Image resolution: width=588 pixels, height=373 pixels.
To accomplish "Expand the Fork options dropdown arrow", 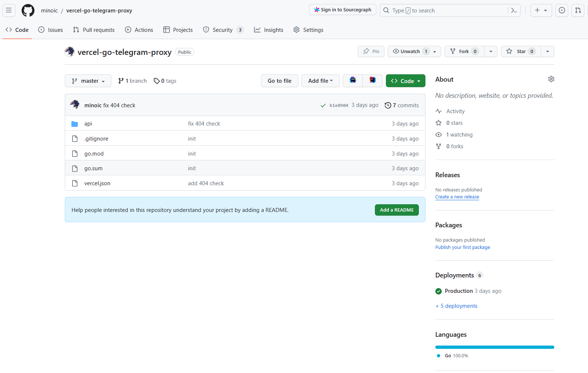I will [x=491, y=52].
